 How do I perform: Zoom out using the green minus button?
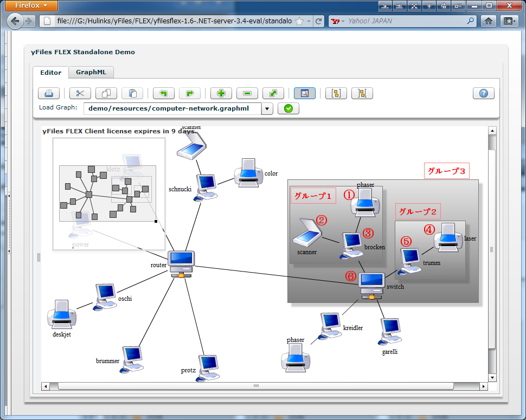[x=247, y=93]
